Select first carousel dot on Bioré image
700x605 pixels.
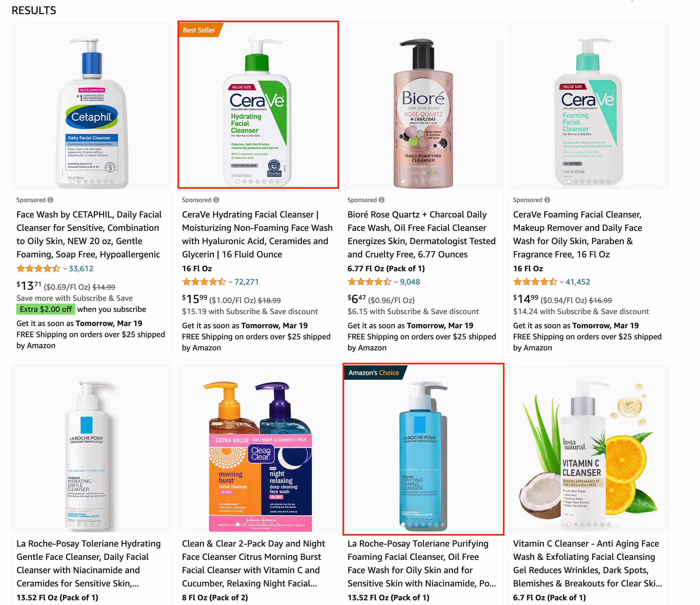tap(403, 182)
